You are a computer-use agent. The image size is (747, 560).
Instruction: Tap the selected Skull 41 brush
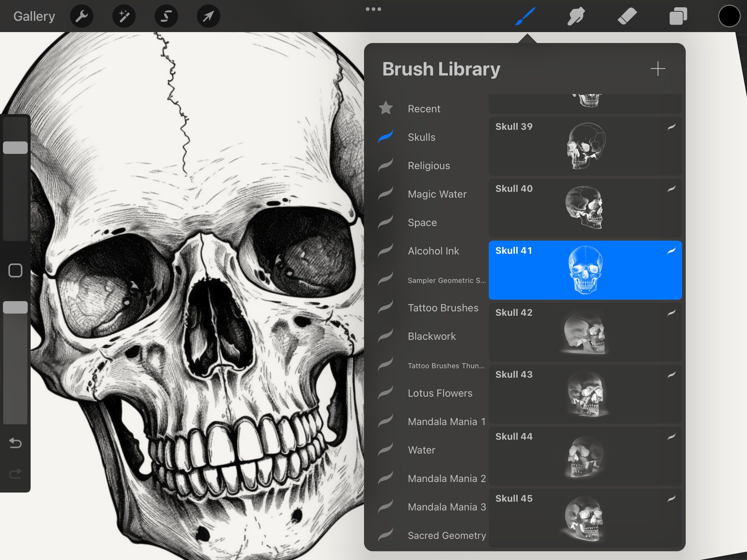(x=585, y=270)
